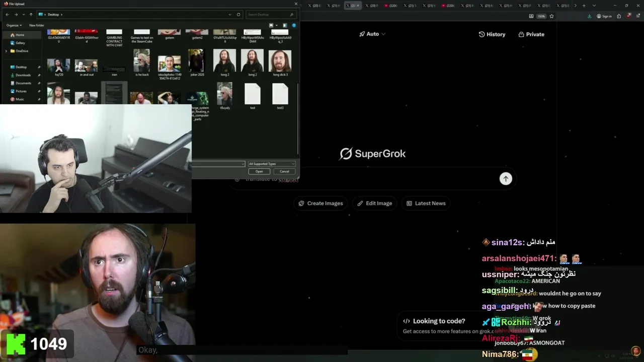Select the joker 2028 image

pos(197,62)
